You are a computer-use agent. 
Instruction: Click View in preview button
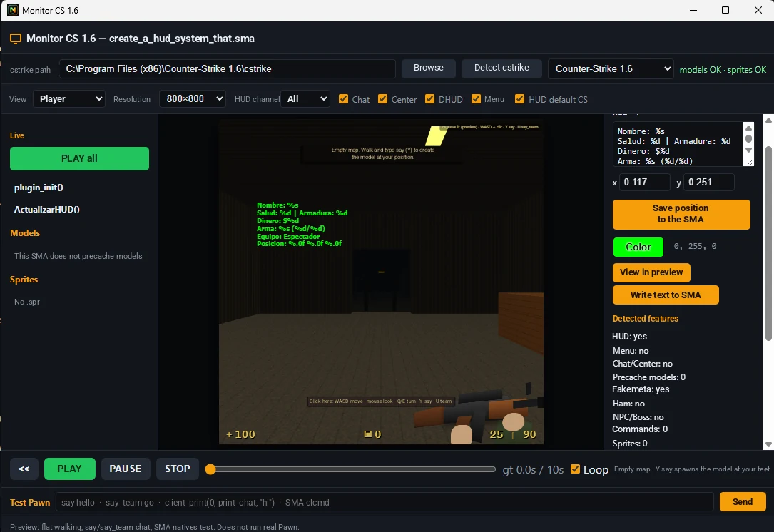(x=651, y=272)
